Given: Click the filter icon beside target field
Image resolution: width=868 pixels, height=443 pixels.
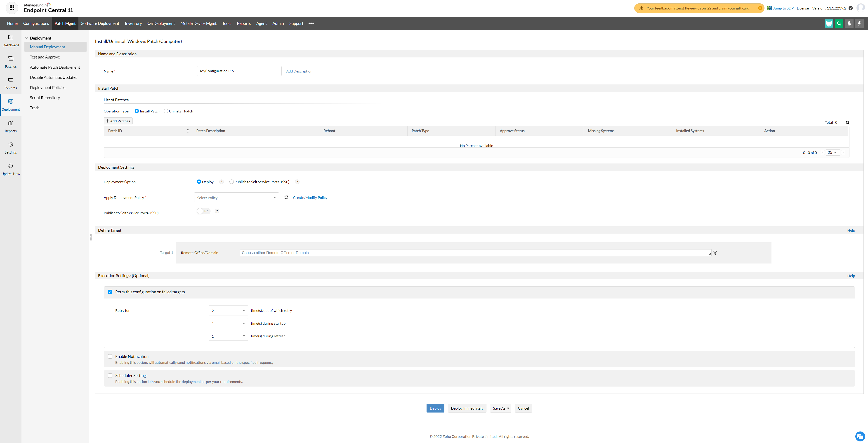Looking at the screenshot, I should (x=715, y=253).
